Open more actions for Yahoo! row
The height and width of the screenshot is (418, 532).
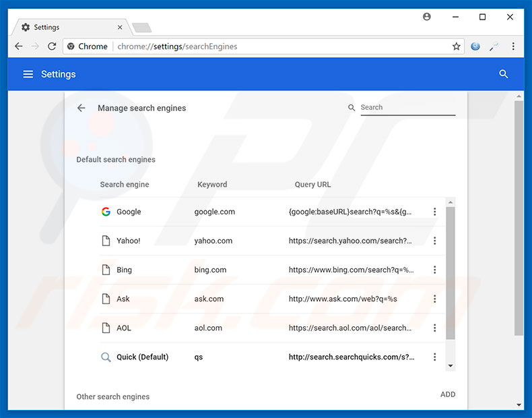[x=434, y=241]
